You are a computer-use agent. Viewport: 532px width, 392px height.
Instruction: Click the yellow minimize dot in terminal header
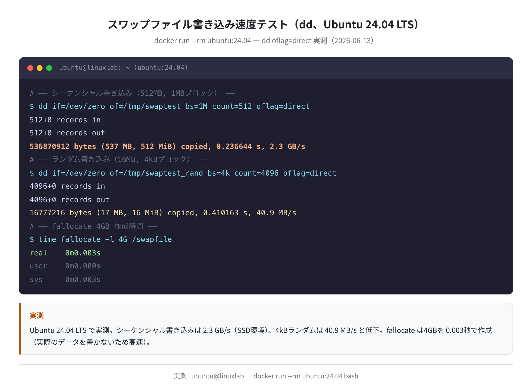point(40,68)
